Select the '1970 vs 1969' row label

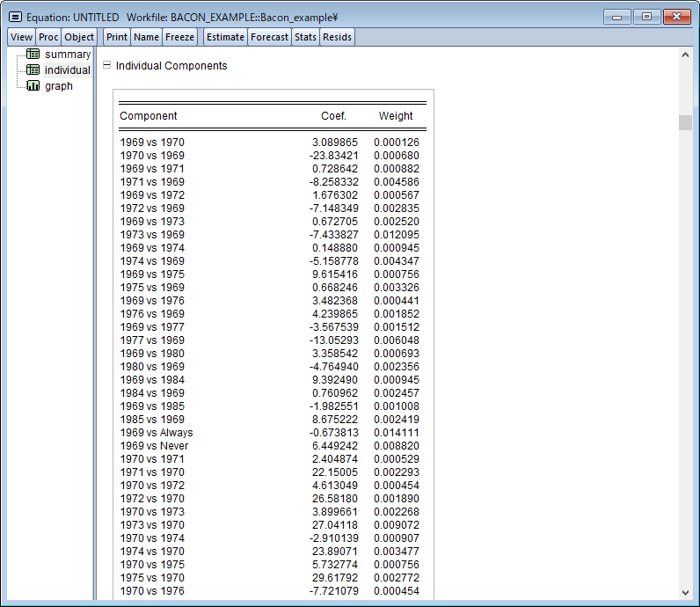[152, 156]
